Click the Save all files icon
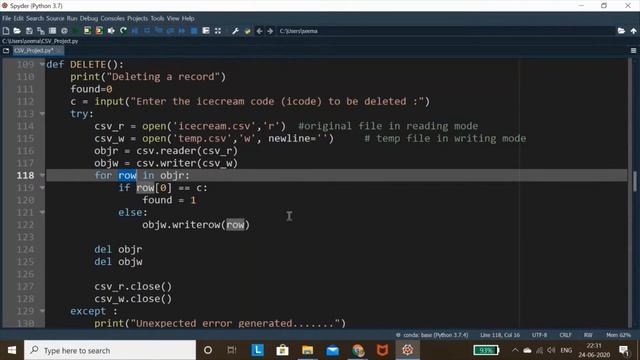640x360 pixels. (x=40, y=31)
